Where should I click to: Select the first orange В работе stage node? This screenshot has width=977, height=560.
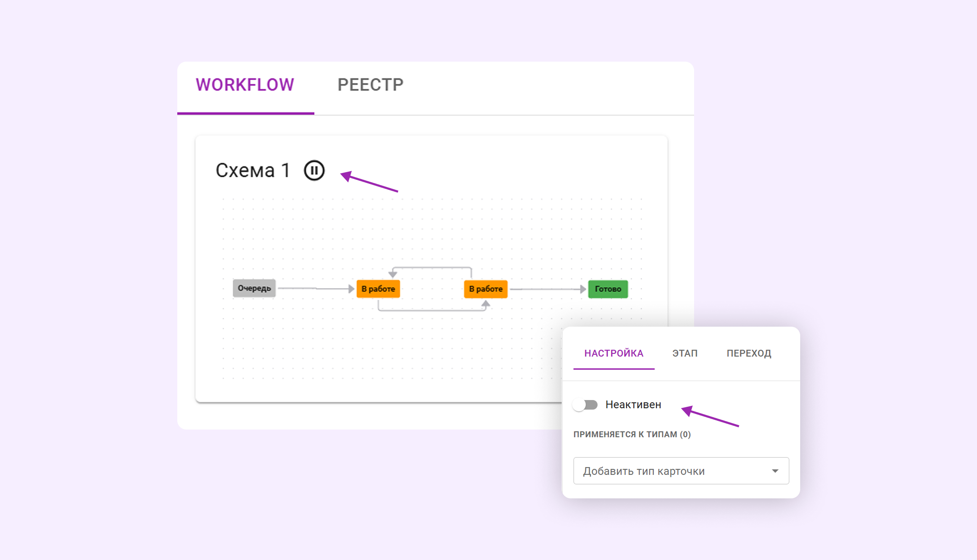coord(378,289)
